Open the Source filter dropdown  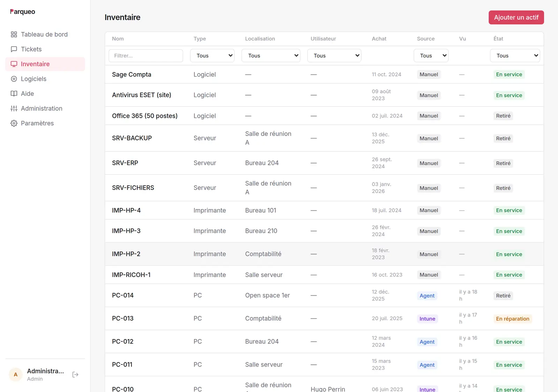point(431,56)
